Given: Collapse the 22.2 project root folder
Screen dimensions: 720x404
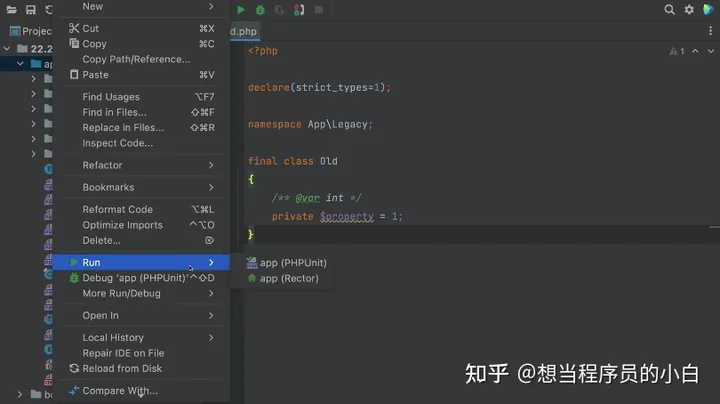Looking at the screenshot, I should coord(7,48).
